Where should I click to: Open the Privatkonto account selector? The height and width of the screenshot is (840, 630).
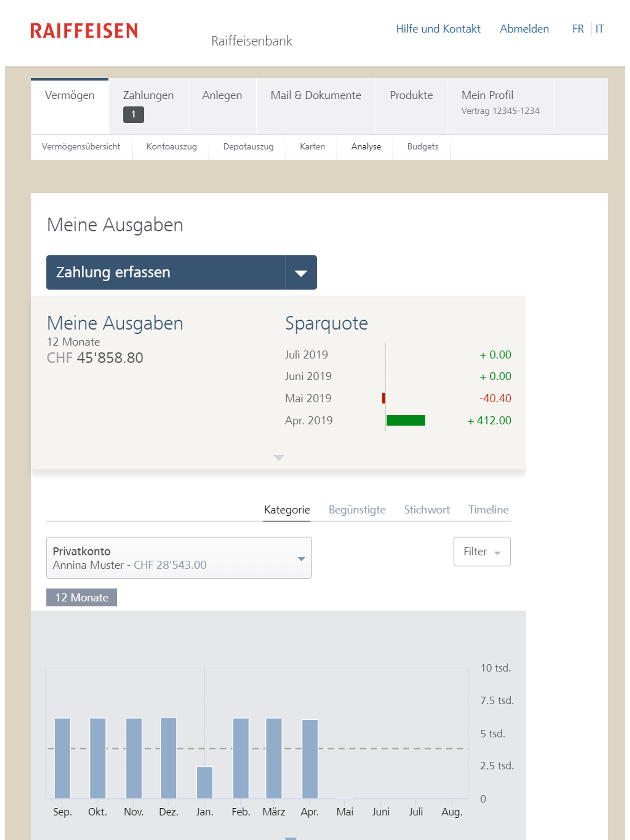[x=179, y=557]
